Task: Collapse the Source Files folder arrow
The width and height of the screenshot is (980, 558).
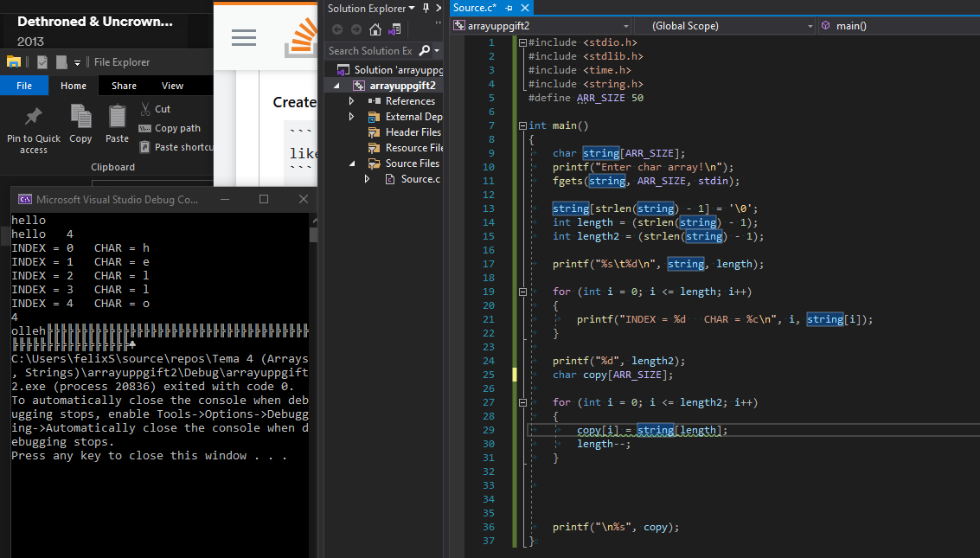Action: click(x=352, y=164)
